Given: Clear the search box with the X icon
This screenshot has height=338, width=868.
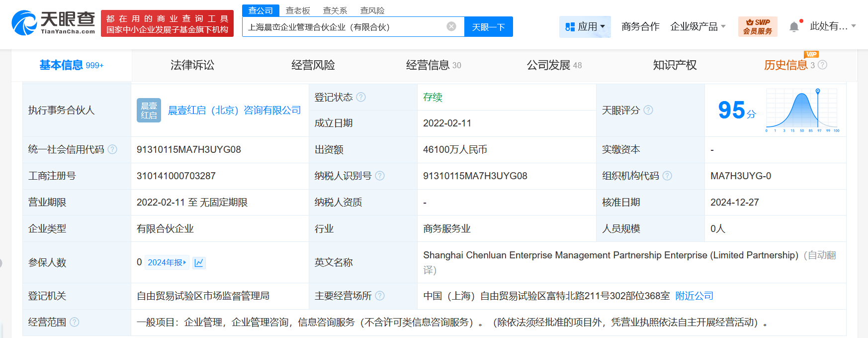Looking at the screenshot, I should point(451,26).
